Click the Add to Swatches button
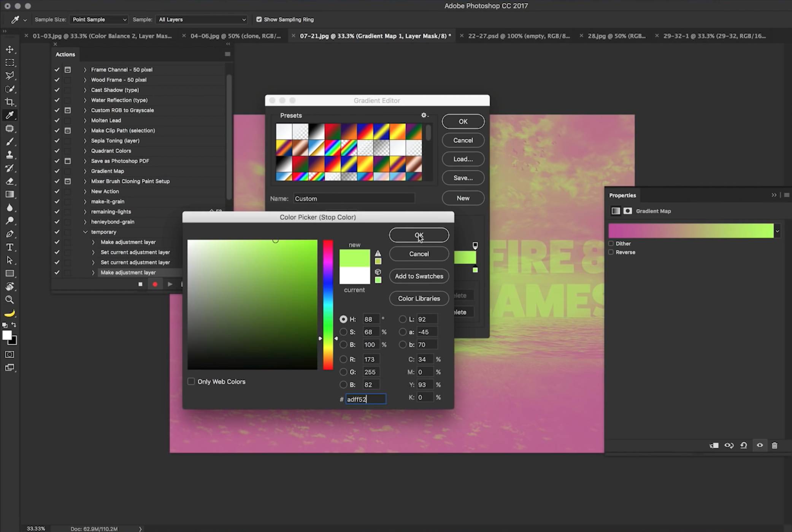Image resolution: width=792 pixels, height=532 pixels. click(x=419, y=276)
